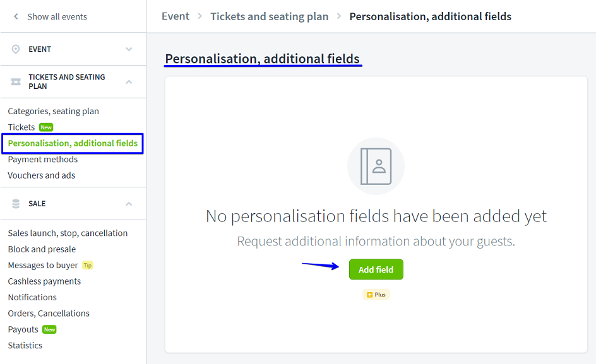This screenshot has width=596, height=364.
Task: Click the green New badge next to Tickets
Action: [46, 127]
